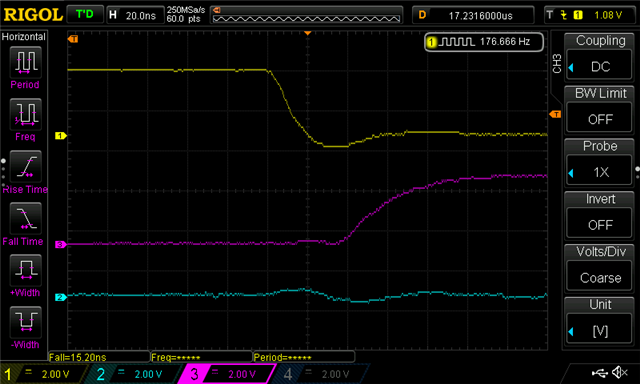
Task: Open the Coupling DC selector
Action: point(600,66)
